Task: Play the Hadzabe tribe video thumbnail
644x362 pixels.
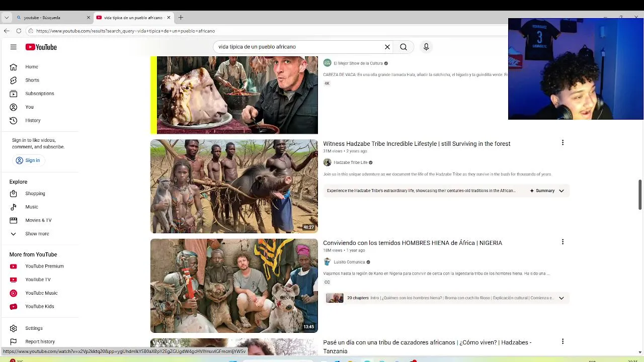Action: coord(234,186)
